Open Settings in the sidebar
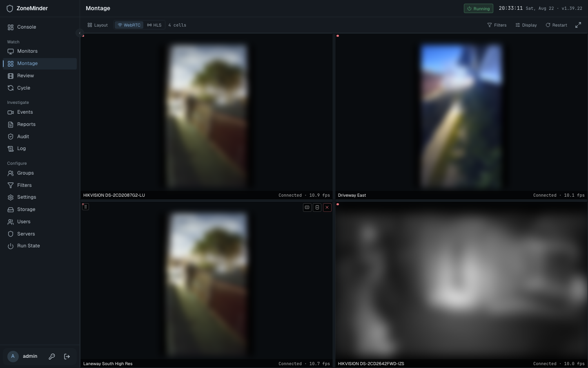This screenshot has width=588, height=368. coord(40,197)
